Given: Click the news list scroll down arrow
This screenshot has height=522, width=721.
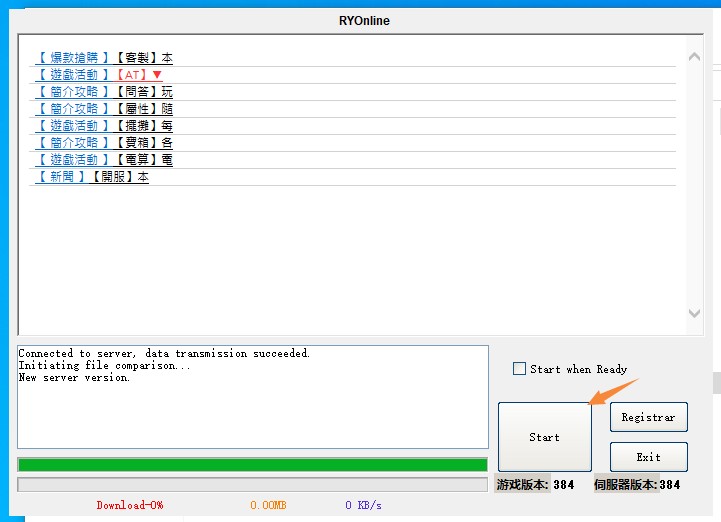Looking at the screenshot, I should [694, 313].
